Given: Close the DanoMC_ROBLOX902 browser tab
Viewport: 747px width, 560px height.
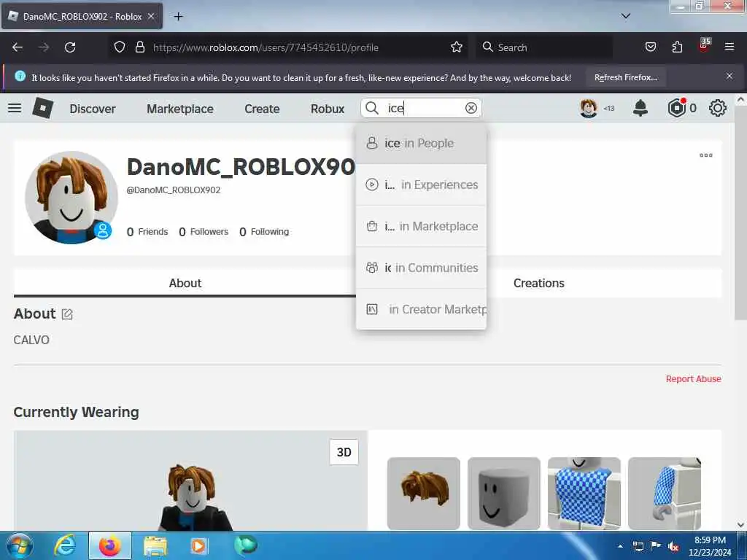Looking at the screenshot, I should pyautogui.click(x=151, y=16).
